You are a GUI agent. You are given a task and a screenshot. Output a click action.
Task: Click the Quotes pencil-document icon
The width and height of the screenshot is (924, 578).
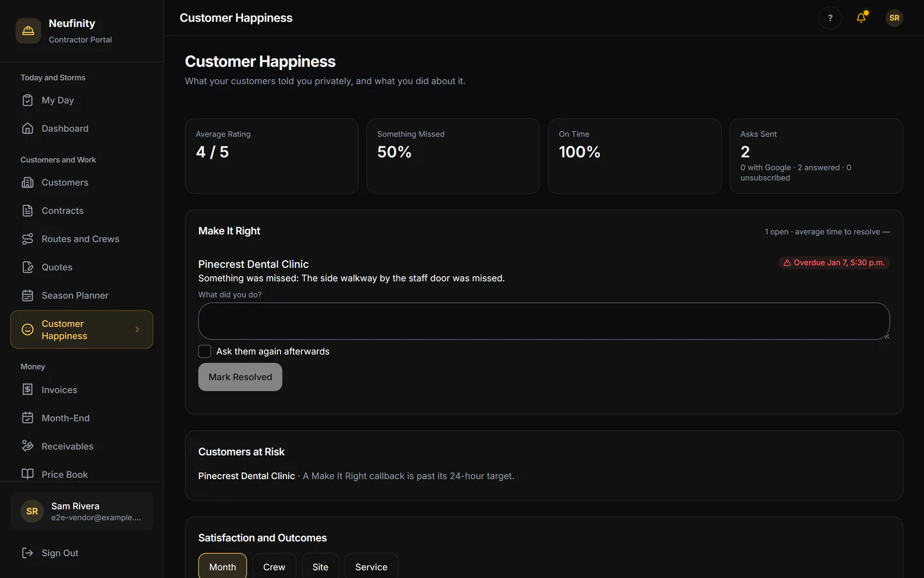28,267
